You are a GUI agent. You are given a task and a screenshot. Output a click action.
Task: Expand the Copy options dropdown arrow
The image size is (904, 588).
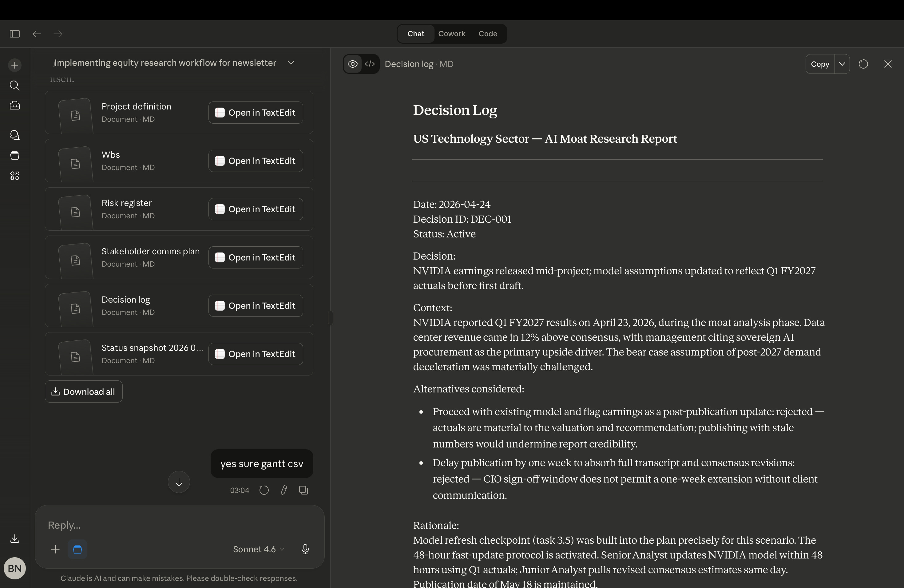pyautogui.click(x=842, y=64)
